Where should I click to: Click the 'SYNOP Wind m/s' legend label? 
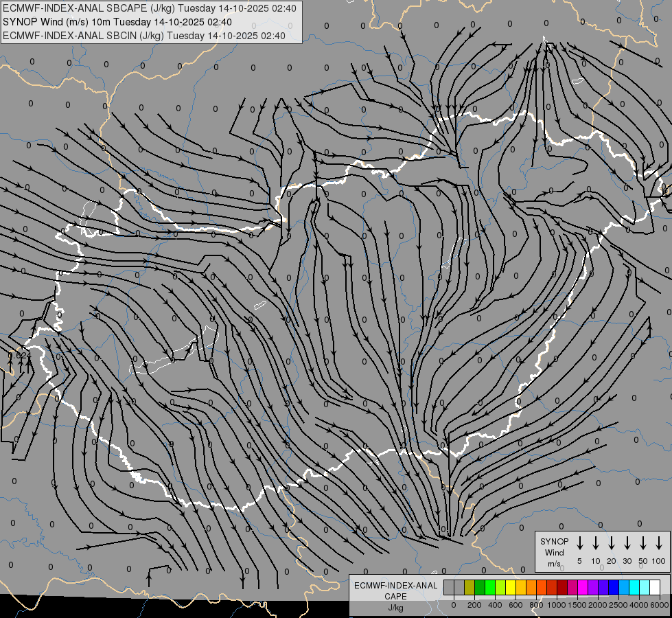pyautogui.click(x=554, y=552)
